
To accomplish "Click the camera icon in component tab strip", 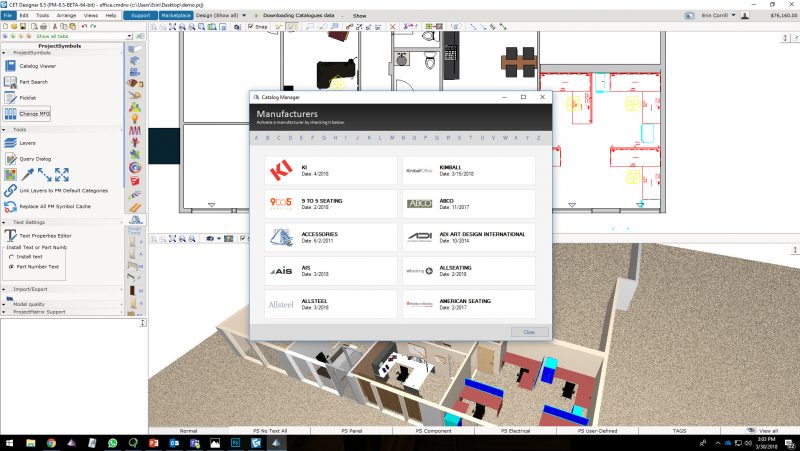I will [135, 71].
